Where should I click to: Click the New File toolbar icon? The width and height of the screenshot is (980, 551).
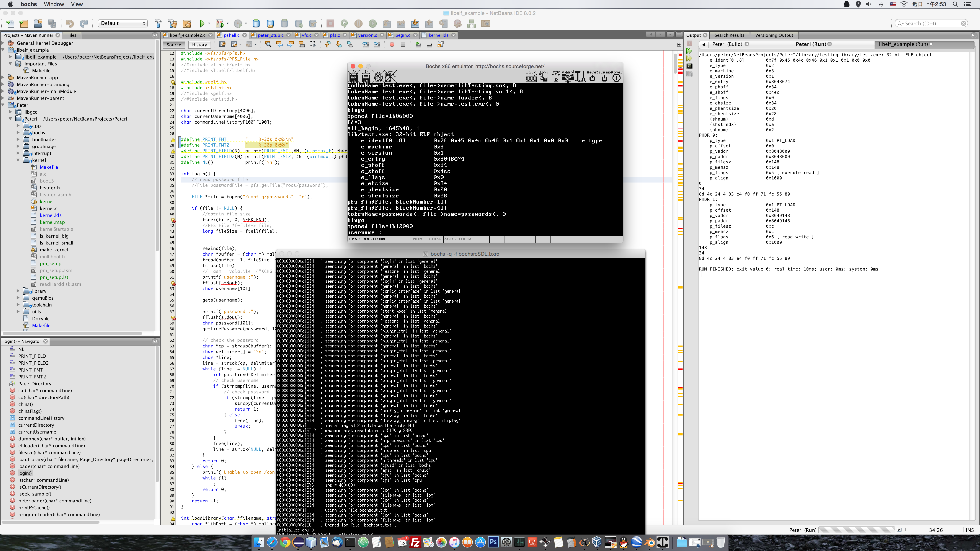click(x=10, y=23)
